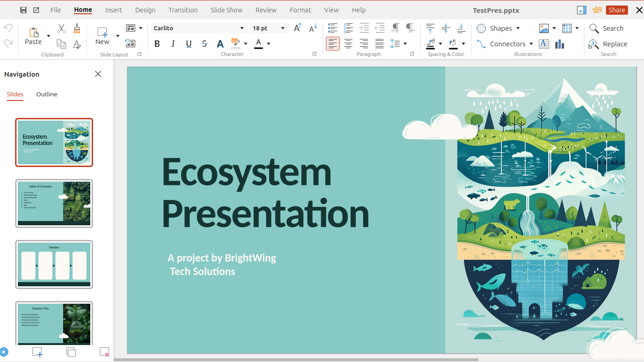Toggle Italic formatting
The image size is (644, 362).
pos(173,44)
